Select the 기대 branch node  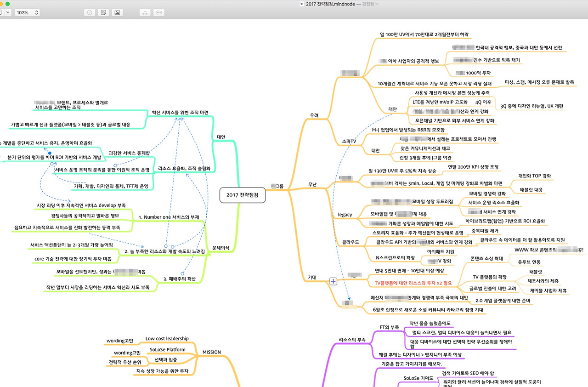[x=313, y=277]
